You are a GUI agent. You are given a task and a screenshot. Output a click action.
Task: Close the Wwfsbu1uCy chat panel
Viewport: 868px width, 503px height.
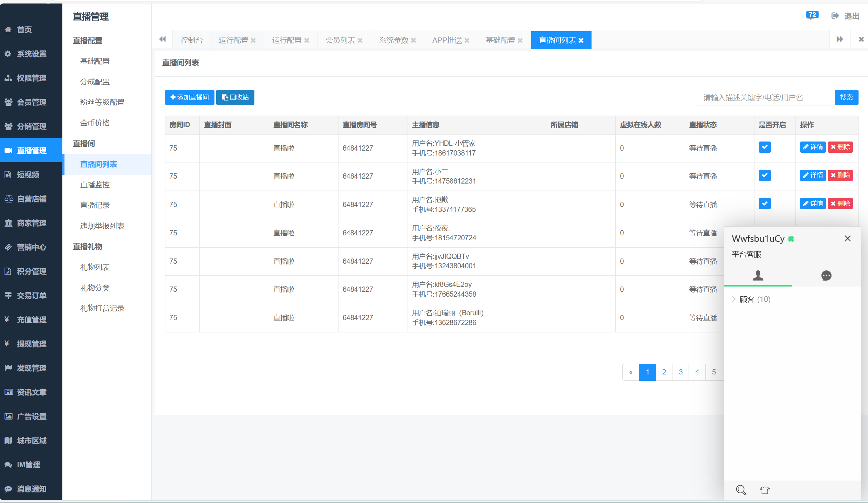847,239
